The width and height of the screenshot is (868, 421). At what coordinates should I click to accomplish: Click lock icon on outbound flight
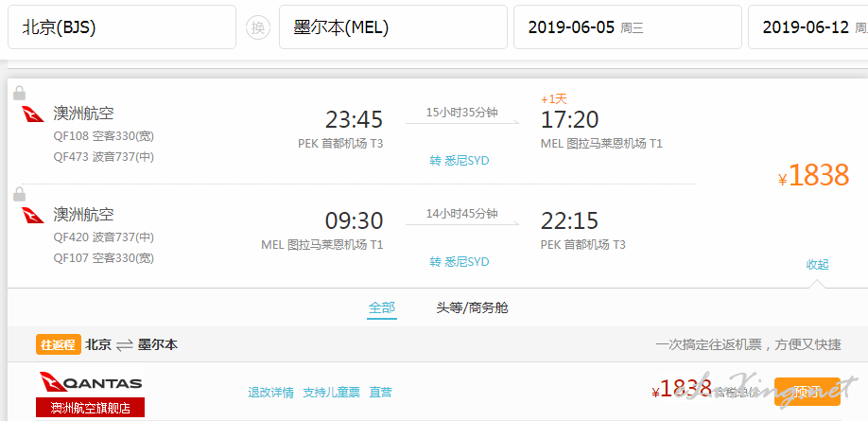click(x=19, y=93)
